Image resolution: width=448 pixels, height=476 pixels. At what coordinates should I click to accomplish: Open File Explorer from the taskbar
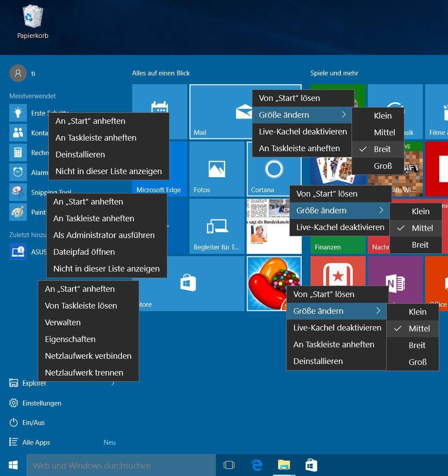tap(284, 465)
